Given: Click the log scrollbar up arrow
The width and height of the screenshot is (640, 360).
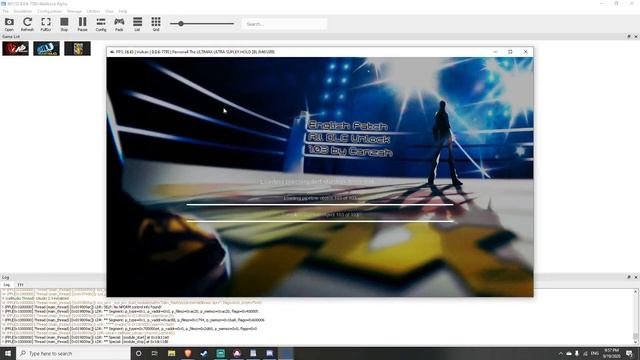Looking at the screenshot, I should pyautogui.click(x=636, y=292).
